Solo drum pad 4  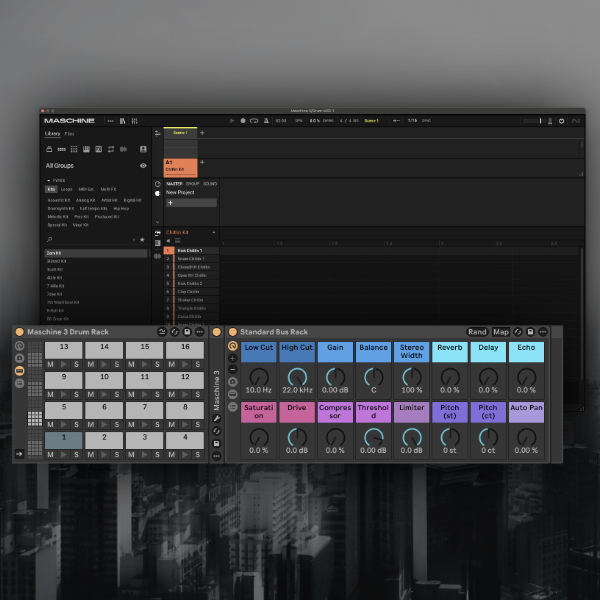(198, 455)
